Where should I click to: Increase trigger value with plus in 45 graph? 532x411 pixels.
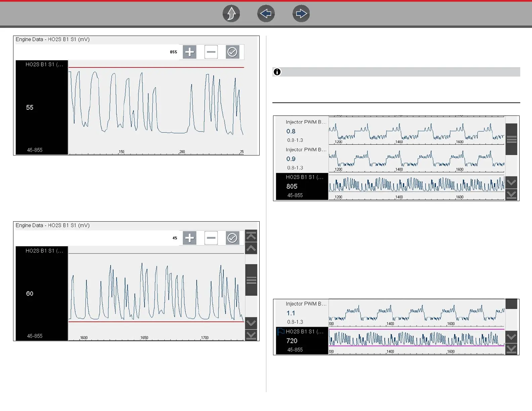(189, 238)
